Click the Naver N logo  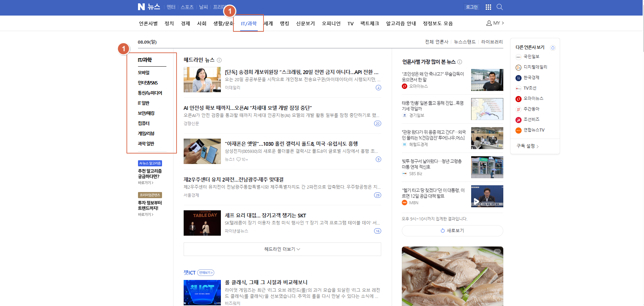(x=141, y=7)
